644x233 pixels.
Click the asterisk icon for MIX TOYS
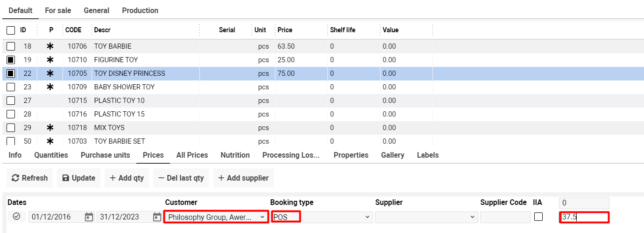[50, 128]
